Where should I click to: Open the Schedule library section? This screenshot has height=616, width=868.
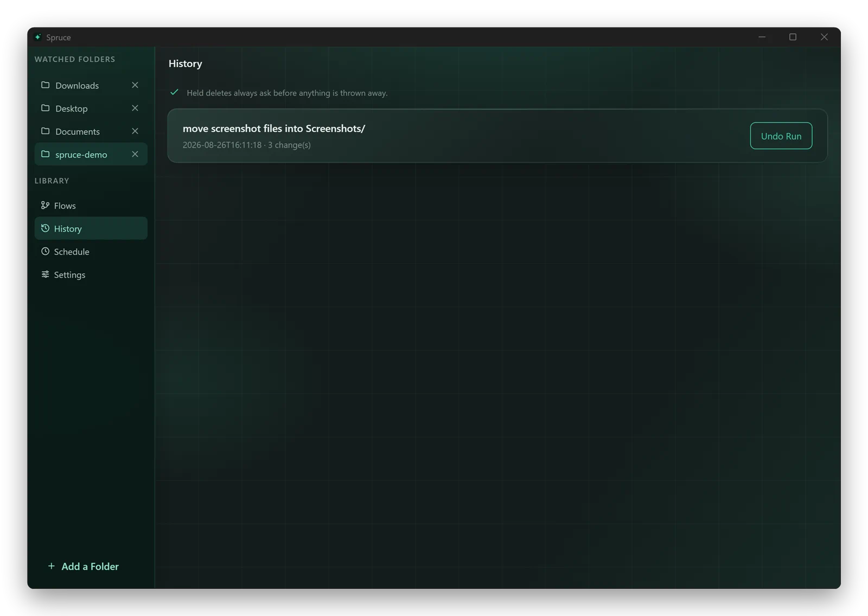(91, 252)
